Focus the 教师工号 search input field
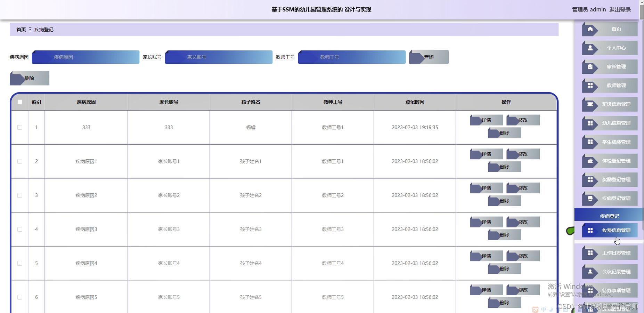Screen dimensions: 644x313 point(352,57)
